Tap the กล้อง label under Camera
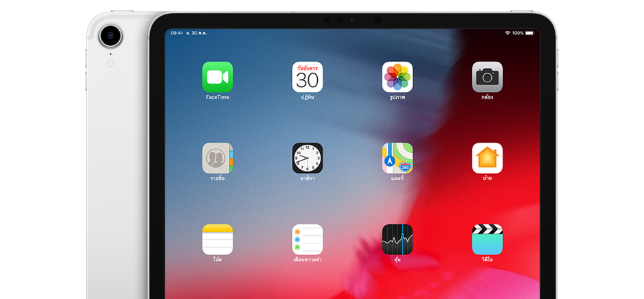This screenshot has width=644, height=299. (x=487, y=97)
